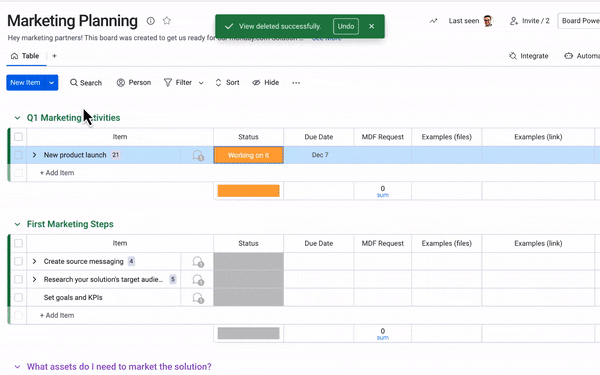
Task: Click New Item button
Action: pos(25,83)
